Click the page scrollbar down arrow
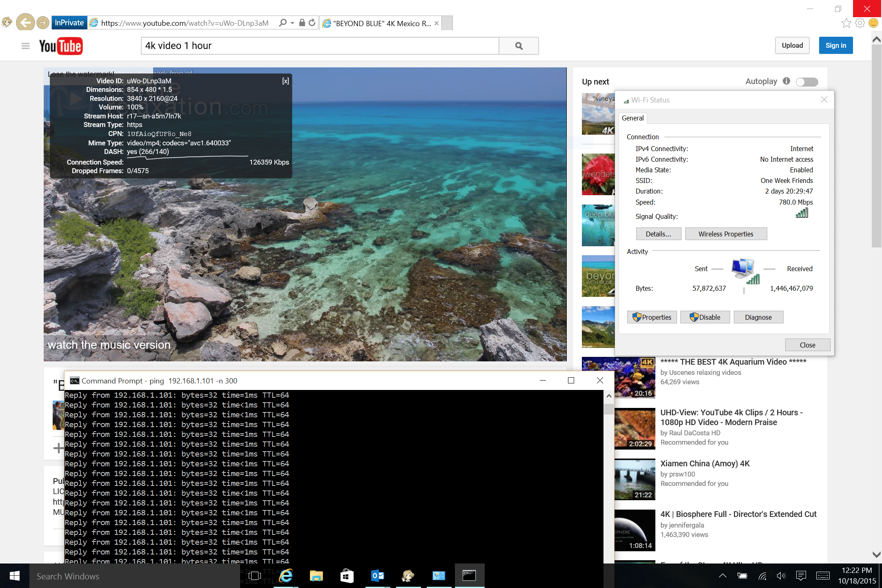The image size is (882, 588). [x=876, y=555]
